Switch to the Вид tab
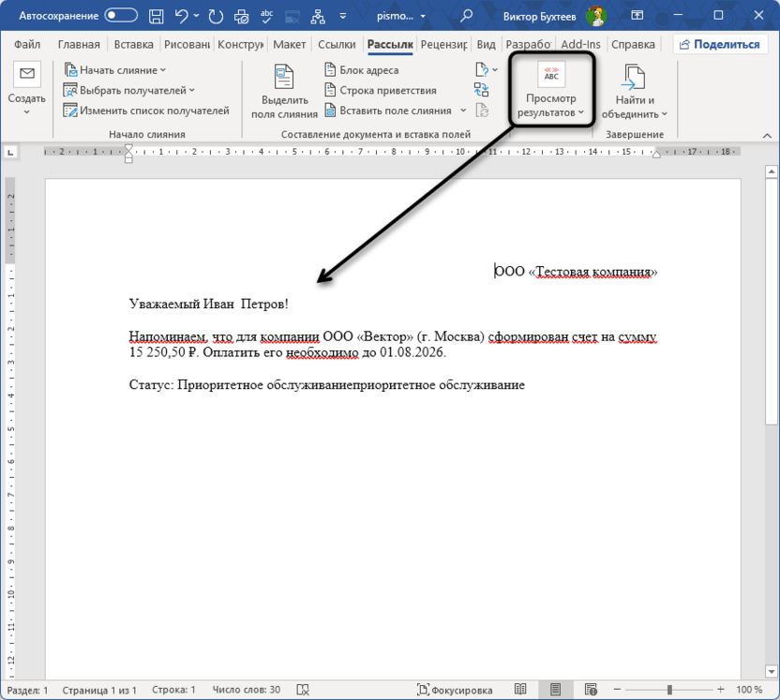 tap(486, 45)
